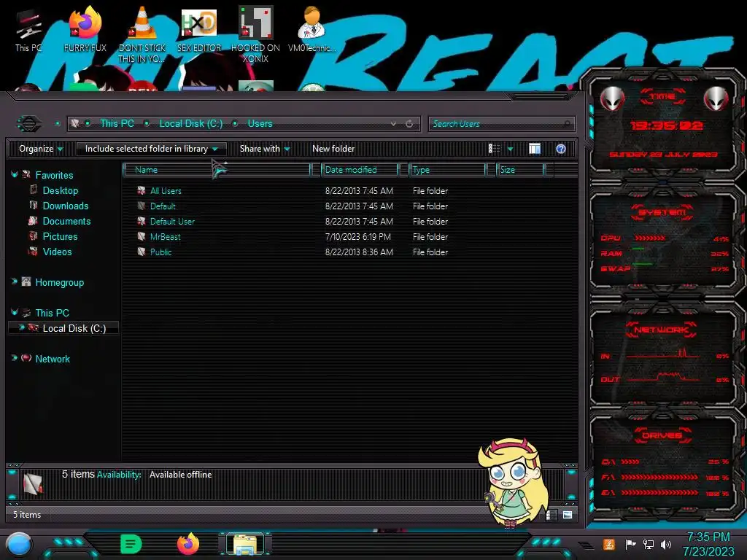Screen dimensions: 747x560
Task: Open the view options dropdown arrow
Action: tap(510, 149)
